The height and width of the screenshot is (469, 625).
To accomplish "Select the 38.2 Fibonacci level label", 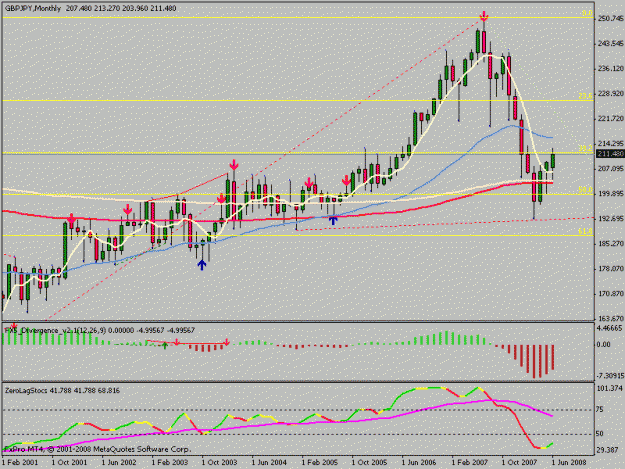I will click(585, 148).
